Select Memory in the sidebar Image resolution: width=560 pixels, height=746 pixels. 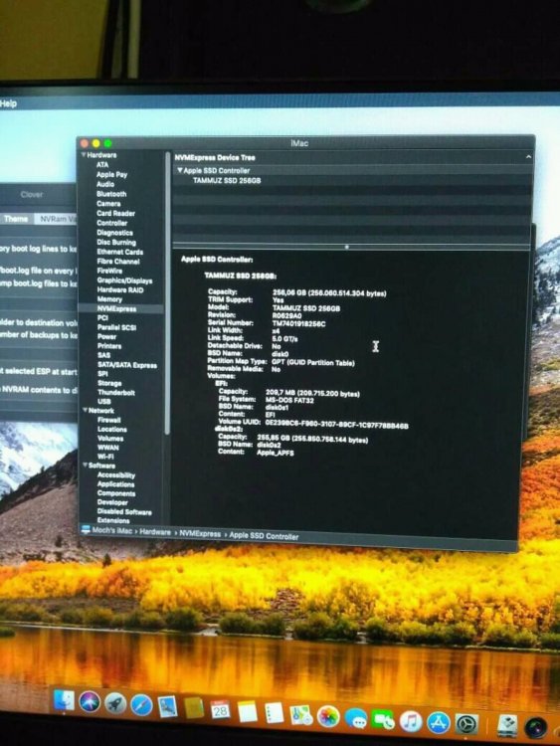tap(109, 299)
